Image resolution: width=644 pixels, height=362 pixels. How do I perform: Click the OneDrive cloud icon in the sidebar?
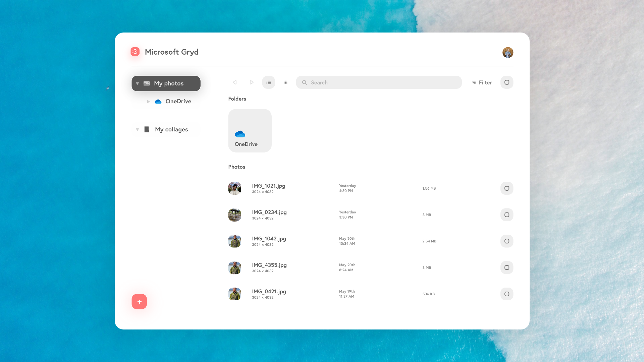tap(158, 102)
